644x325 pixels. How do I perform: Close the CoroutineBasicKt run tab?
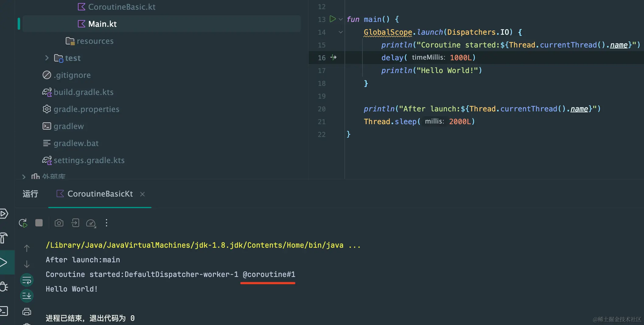142,194
